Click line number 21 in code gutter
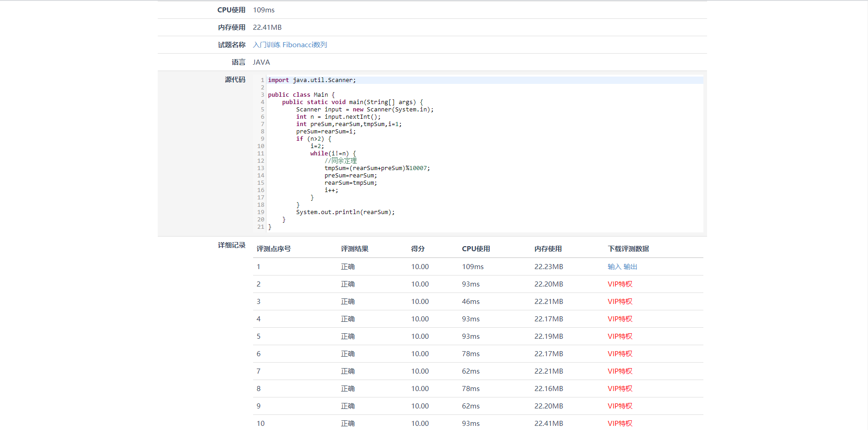The width and height of the screenshot is (868, 430). coord(260,227)
